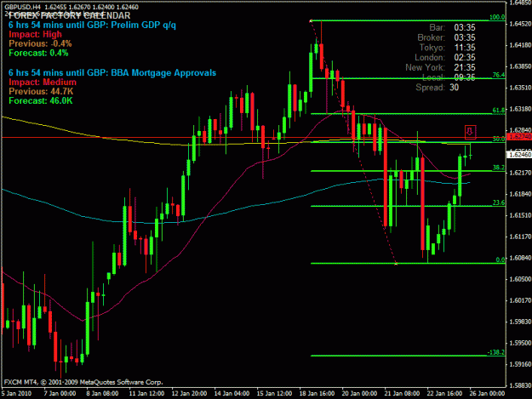Click the 100.0 Fibonacci level label
This screenshot has width=532, height=399.
click(497, 17)
